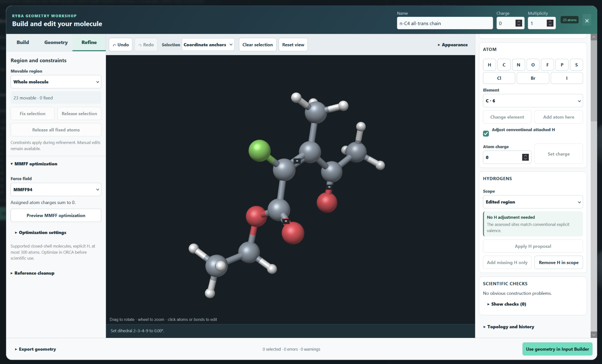The width and height of the screenshot is (602, 364).
Task: Click Add missing H only
Action: tap(507, 262)
